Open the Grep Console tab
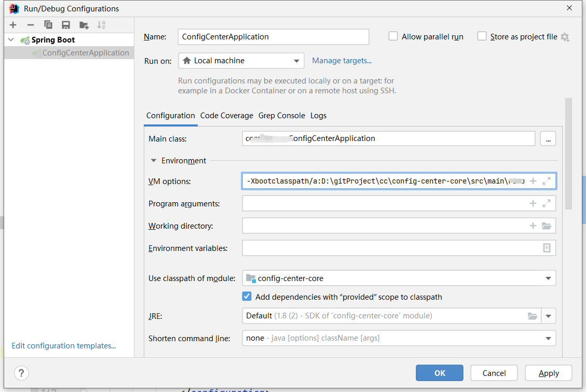Image resolution: width=586 pixels, height=392 pixels. tap(282, 116)
